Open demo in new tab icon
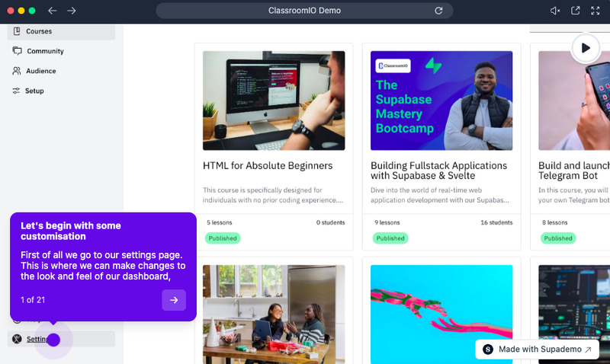Screen dimensions: 610x364 (x=575, y=11)
